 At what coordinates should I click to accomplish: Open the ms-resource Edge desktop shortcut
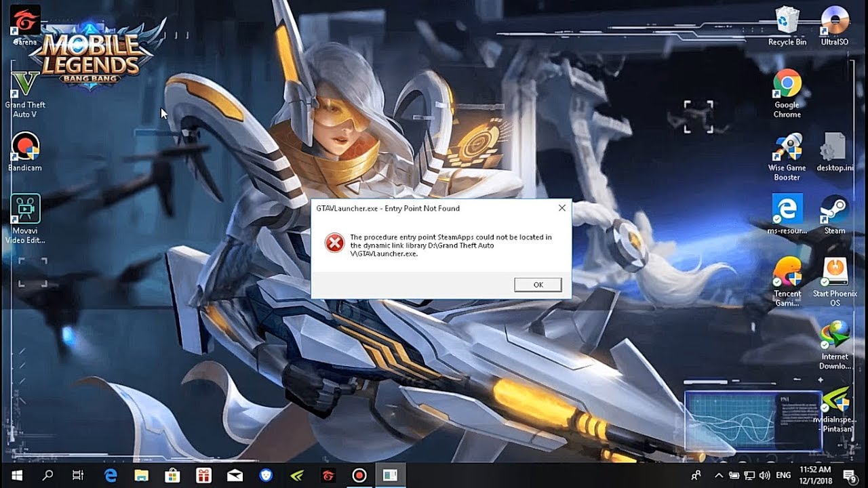pyautogui.click(x=787, y=215)
